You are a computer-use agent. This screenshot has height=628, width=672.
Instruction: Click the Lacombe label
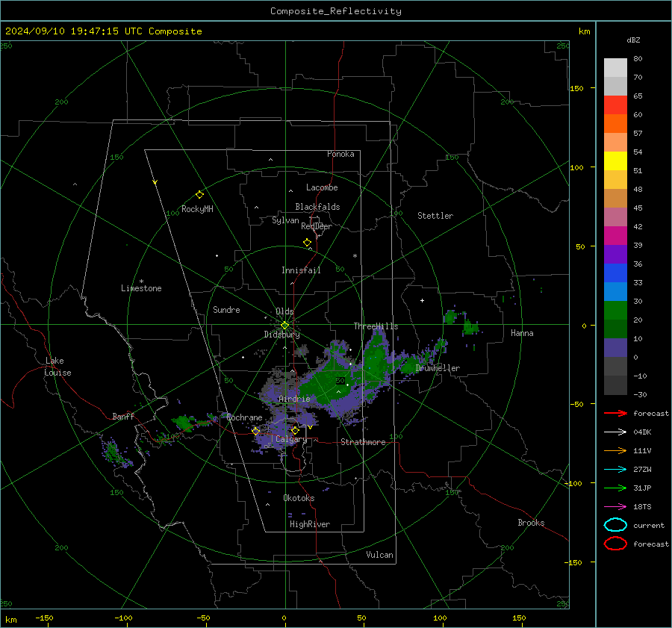coord(322,187)
